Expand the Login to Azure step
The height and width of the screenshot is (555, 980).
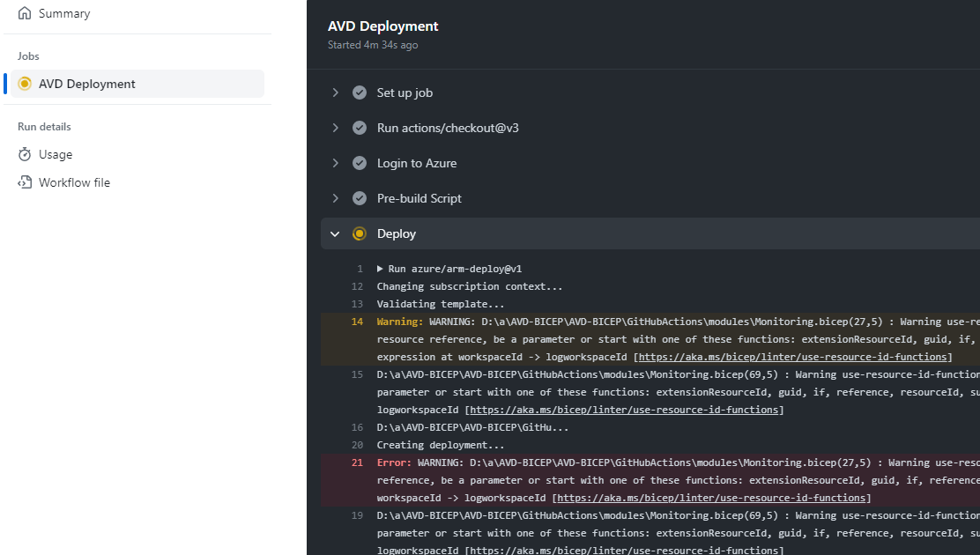point(335,163)
